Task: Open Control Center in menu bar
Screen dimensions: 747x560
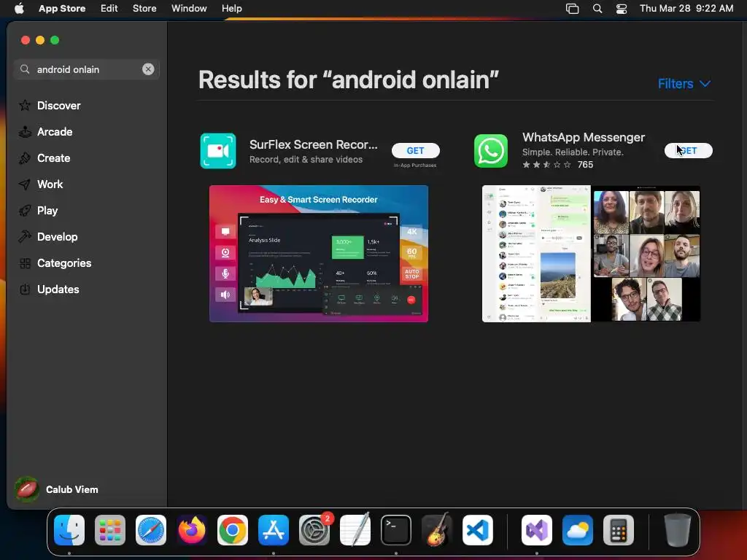Action: click(622, 9)
